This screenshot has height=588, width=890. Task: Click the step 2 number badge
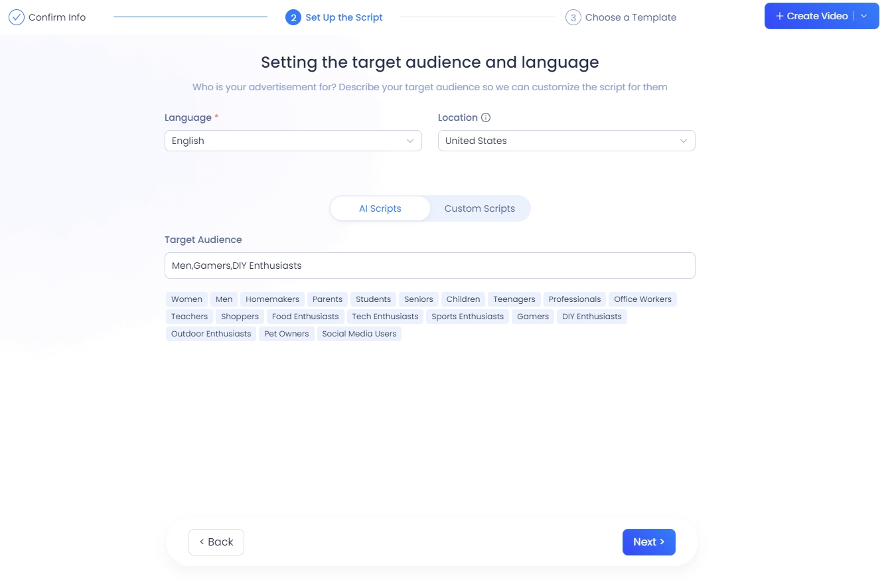coord(293,17)
